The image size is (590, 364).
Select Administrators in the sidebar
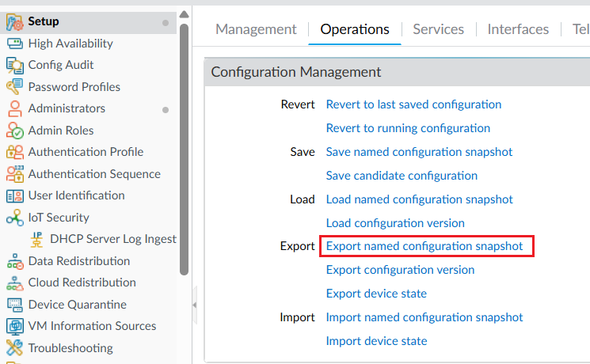pos(67,108)
